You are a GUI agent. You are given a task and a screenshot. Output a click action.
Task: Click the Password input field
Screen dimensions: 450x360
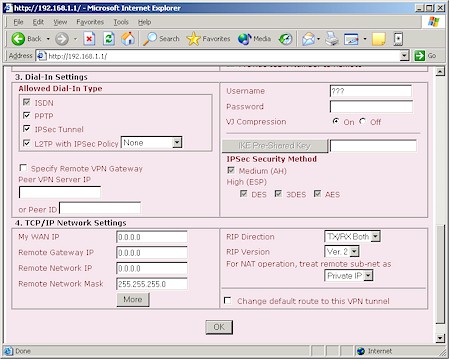371,107
